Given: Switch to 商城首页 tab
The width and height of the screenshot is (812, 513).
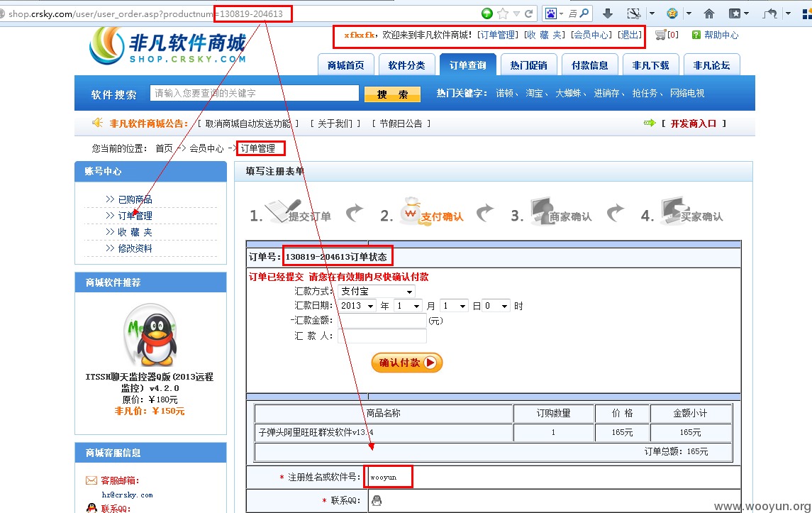Looking at the screenshot, I should pyautogui.click(x=345, y=65).
